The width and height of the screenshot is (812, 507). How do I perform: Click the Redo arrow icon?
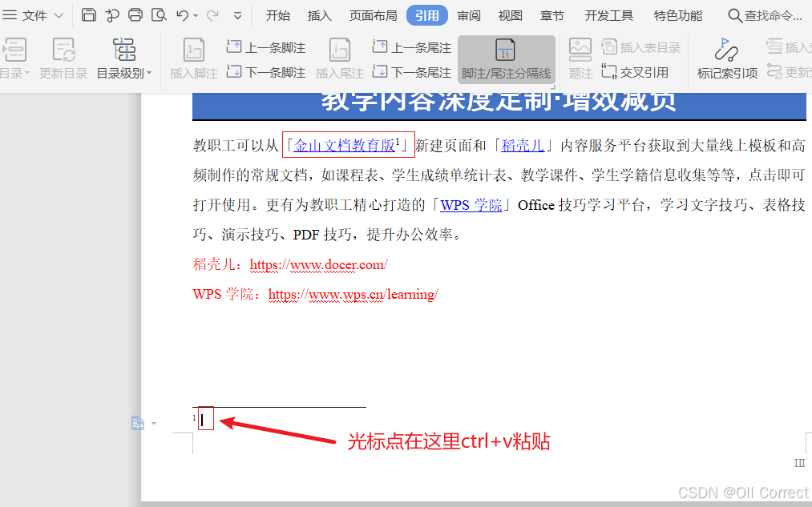pos(212,15)
